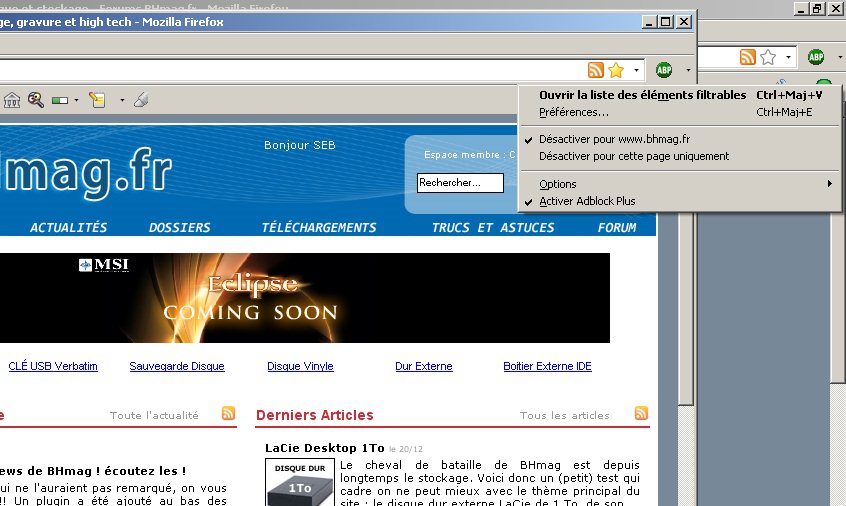Follow the 'Sauvegarde Disque' link
The image size is (846, 506).
(177, 366)
